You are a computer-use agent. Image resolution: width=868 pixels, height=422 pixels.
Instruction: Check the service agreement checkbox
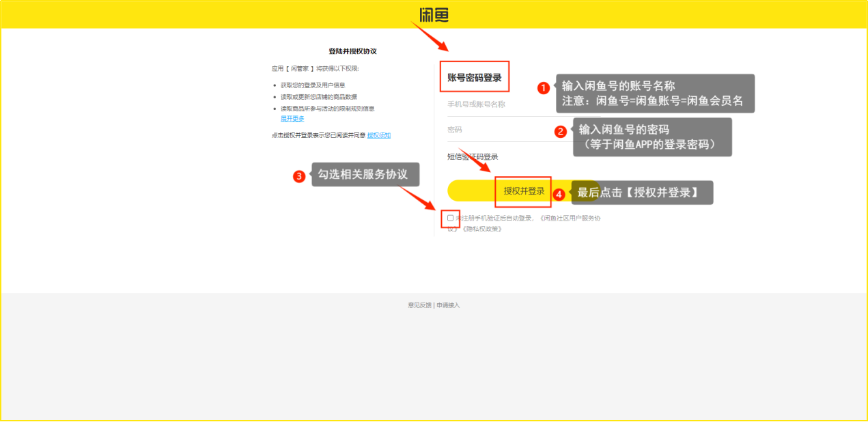[x=450, y=218]
